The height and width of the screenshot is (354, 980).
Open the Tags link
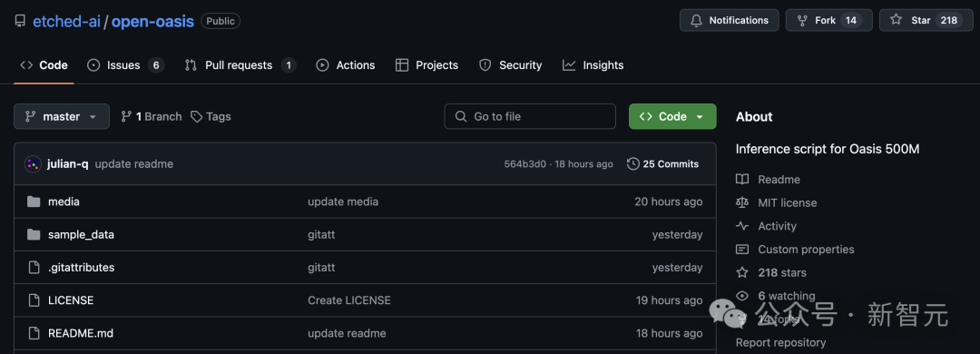[x=211, y=116]
